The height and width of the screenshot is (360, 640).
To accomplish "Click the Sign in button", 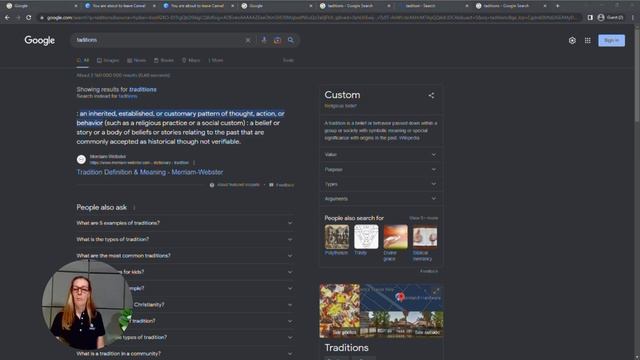I will point(611,40).
